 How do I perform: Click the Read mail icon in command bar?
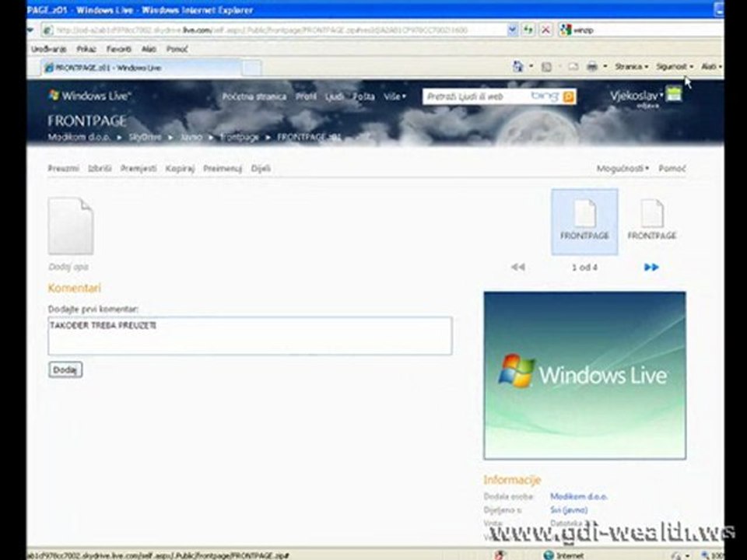(573, 67)
